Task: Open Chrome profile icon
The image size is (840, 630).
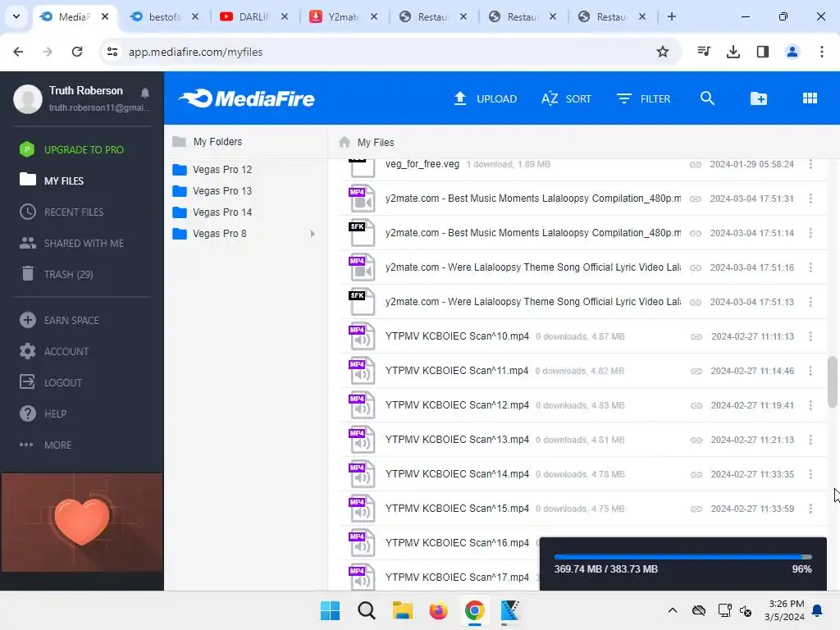Action: pos(792,52)
